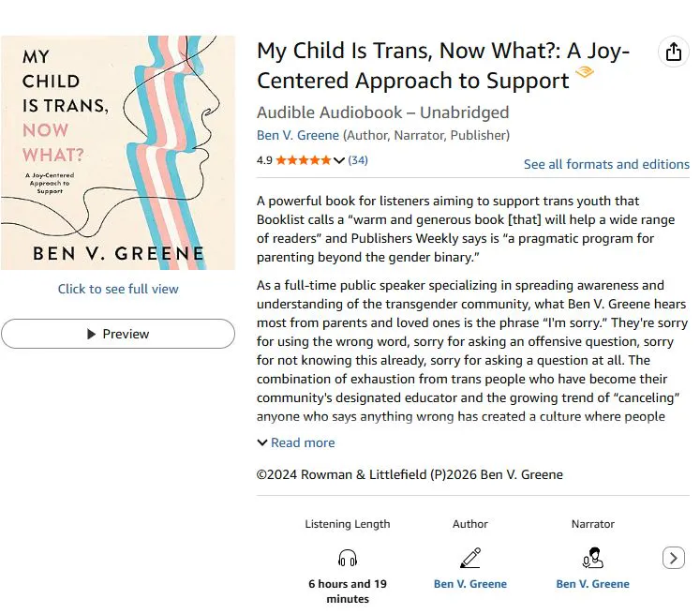
Task: Click the share icon beside the title
Action: 673,52
